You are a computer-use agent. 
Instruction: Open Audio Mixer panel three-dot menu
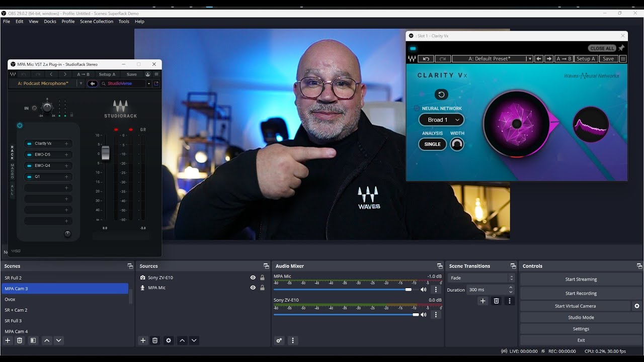(293, 340)
